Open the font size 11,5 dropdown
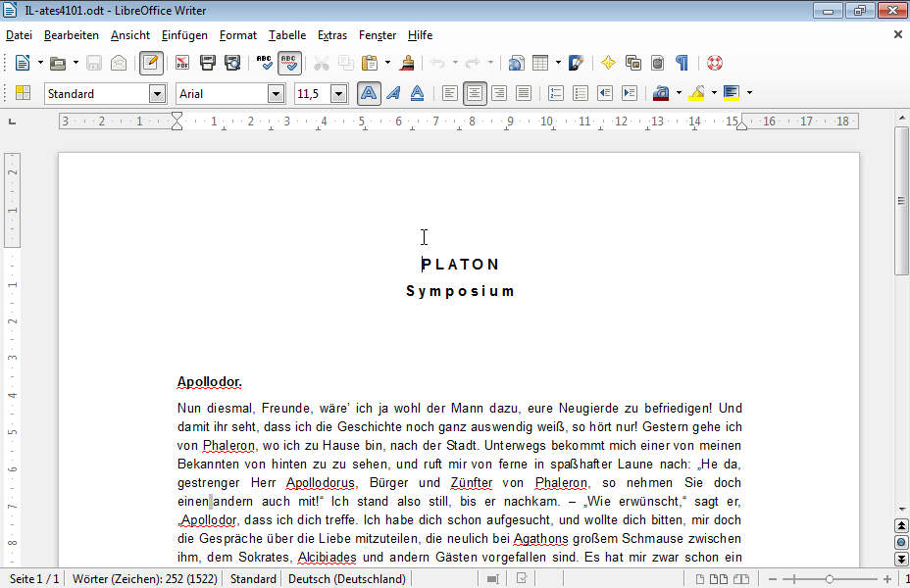 click(339, 93)
